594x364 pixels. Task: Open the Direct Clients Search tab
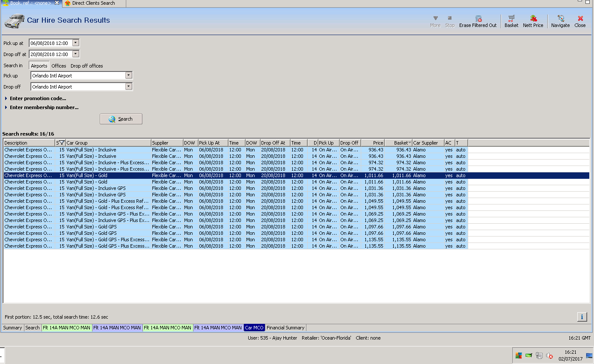click(x=93, y=3)
